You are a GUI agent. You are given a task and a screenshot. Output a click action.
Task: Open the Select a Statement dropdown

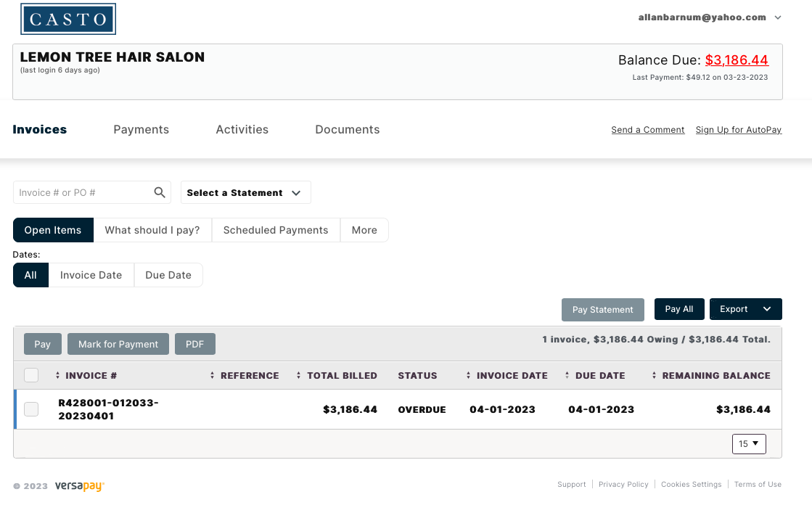[245, 193]
